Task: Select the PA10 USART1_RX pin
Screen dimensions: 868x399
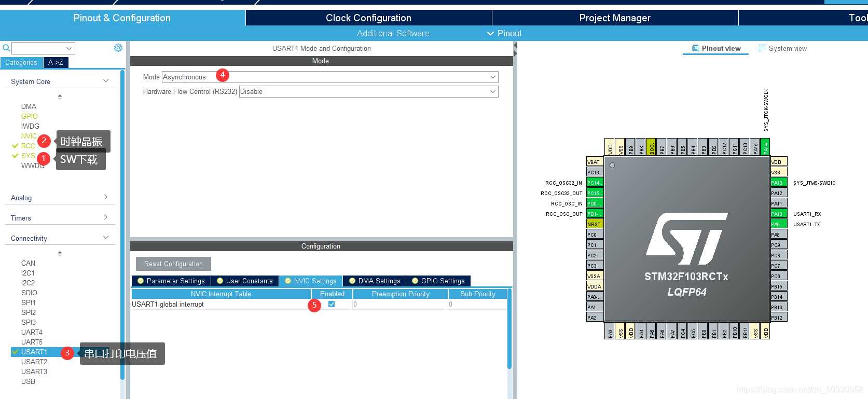Action: [x=779, y=214]
